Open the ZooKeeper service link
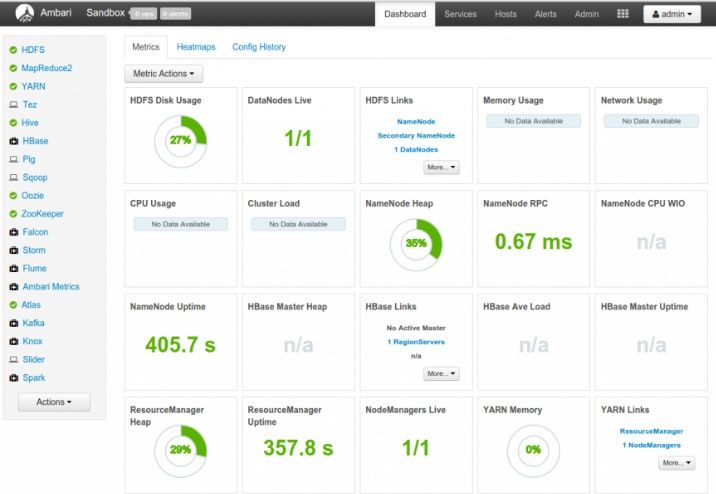Image resolution: width=716 pixels, height=494 pixels. click(x=42, y=214)
